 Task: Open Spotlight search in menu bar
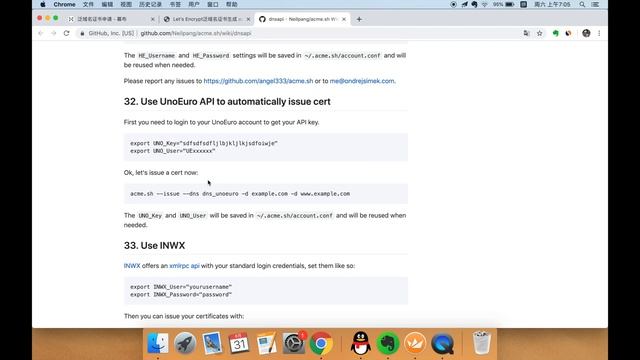582,4
